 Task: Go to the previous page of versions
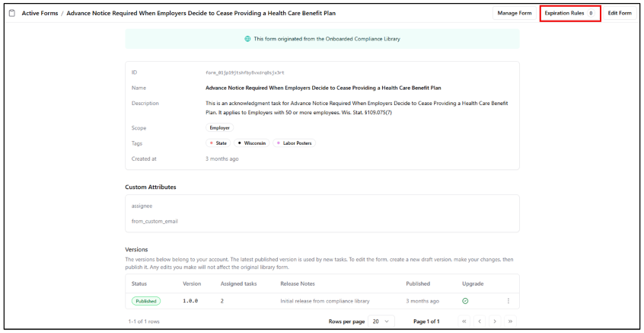(x=479, y=322)
